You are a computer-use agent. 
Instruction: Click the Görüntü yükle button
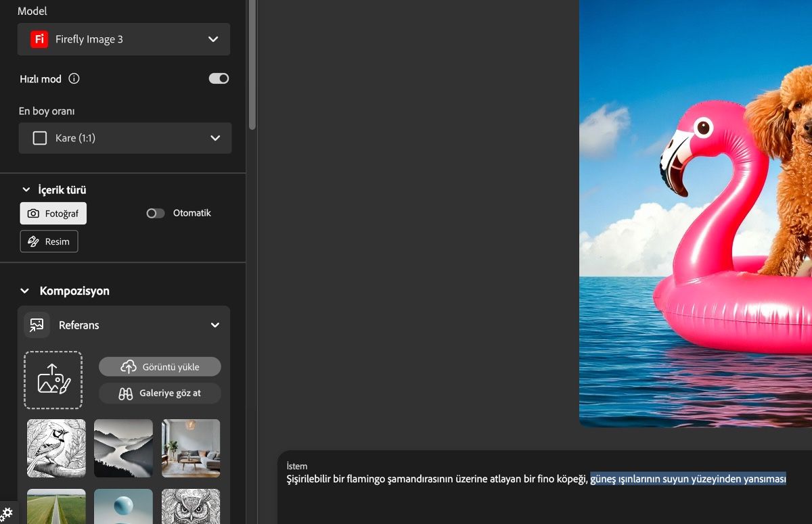tap(160, 366)
